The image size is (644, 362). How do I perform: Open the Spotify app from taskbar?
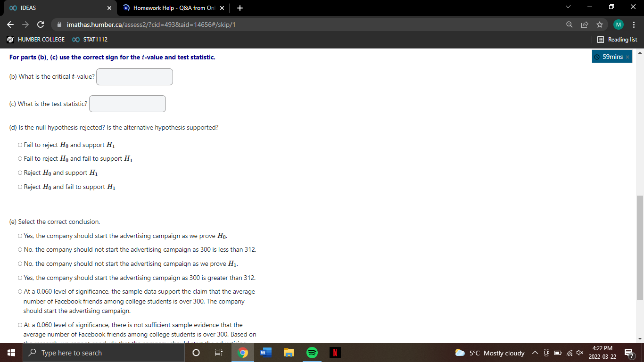312,352
